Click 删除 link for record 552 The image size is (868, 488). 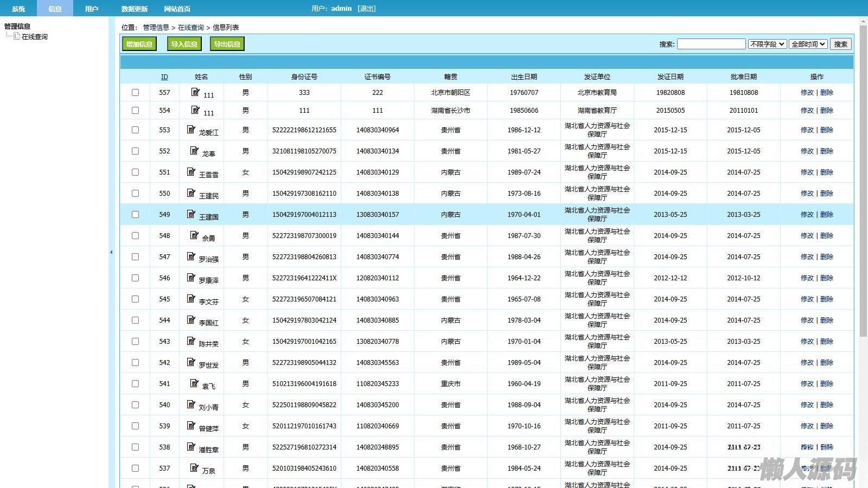[827, 151]
